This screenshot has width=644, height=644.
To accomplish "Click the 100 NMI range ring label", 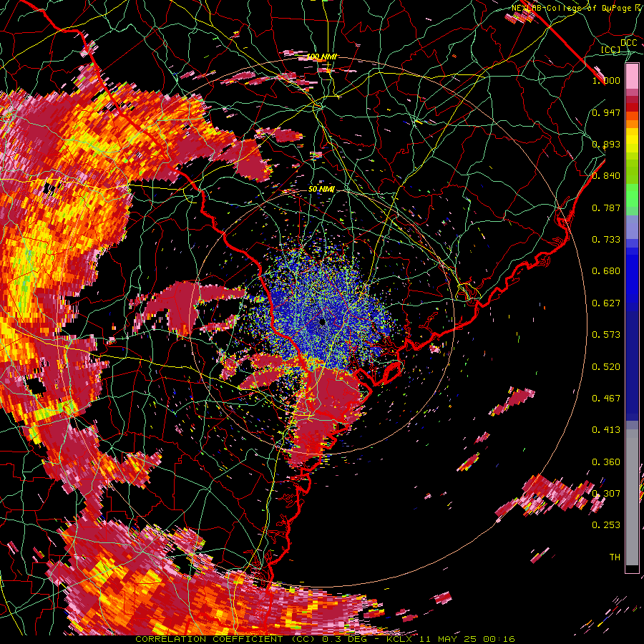I will coord(321,57).
